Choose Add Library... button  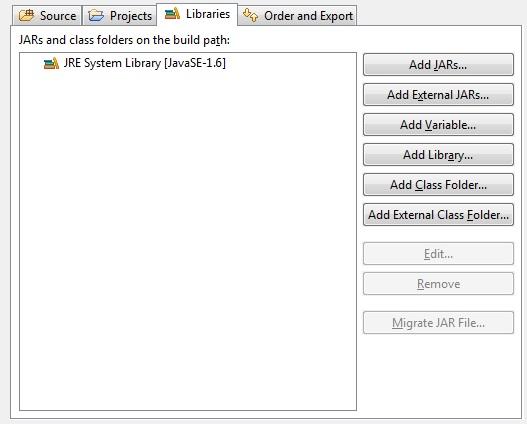pyautogui.click(x=438, y=155)
